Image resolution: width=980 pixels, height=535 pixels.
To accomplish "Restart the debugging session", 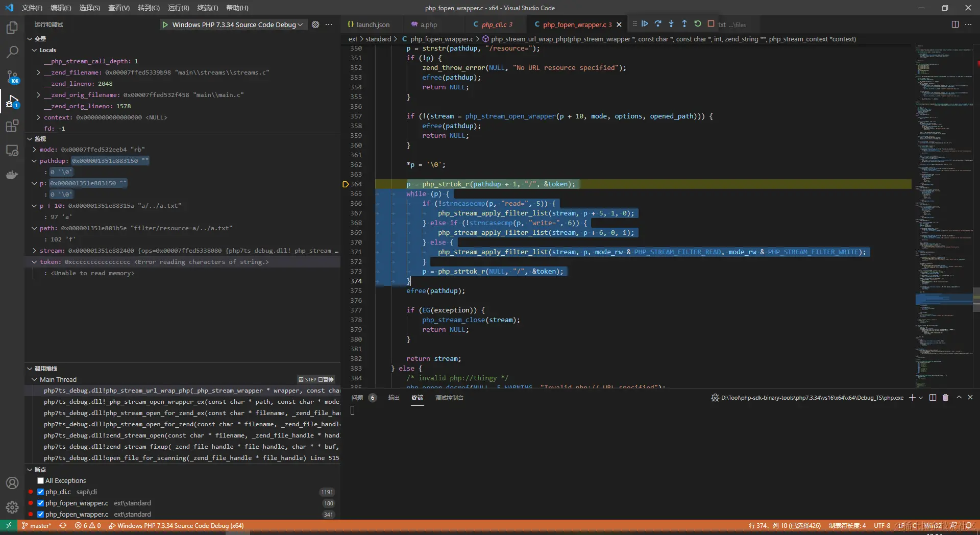I will tap(698, 24).
